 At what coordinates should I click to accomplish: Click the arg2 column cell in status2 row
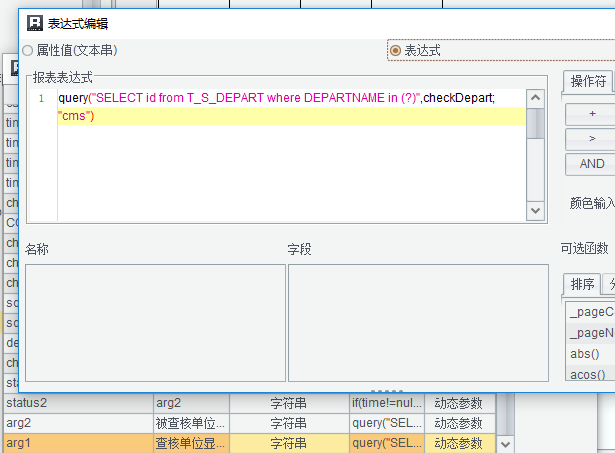(191, 403)
